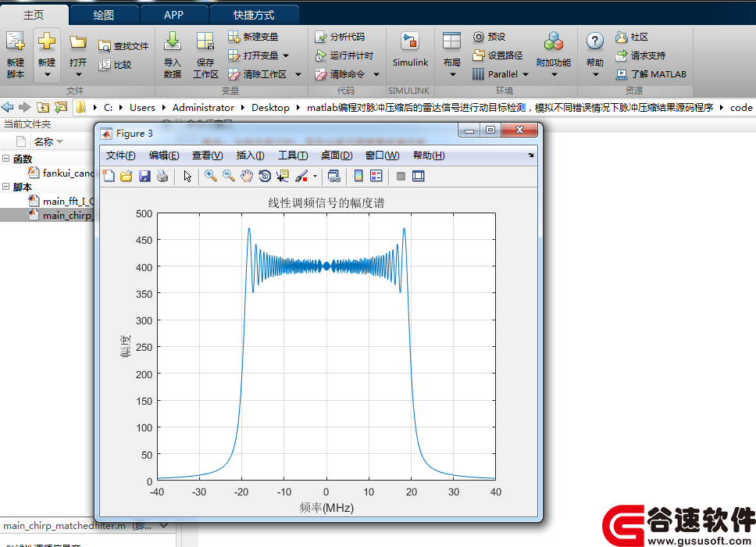Image resolution: width=756 pixels, height=547 pixels.
Task: Open 预设 (Preferences) gear
Action: pos(490,37)
